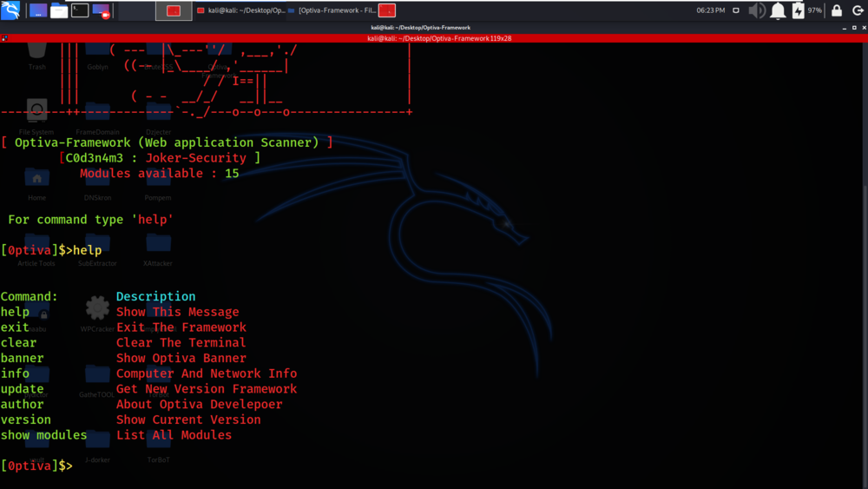Select the highlighted red workspace thumbnail in the panel
The image size is (868, 489).
point(174,10)
